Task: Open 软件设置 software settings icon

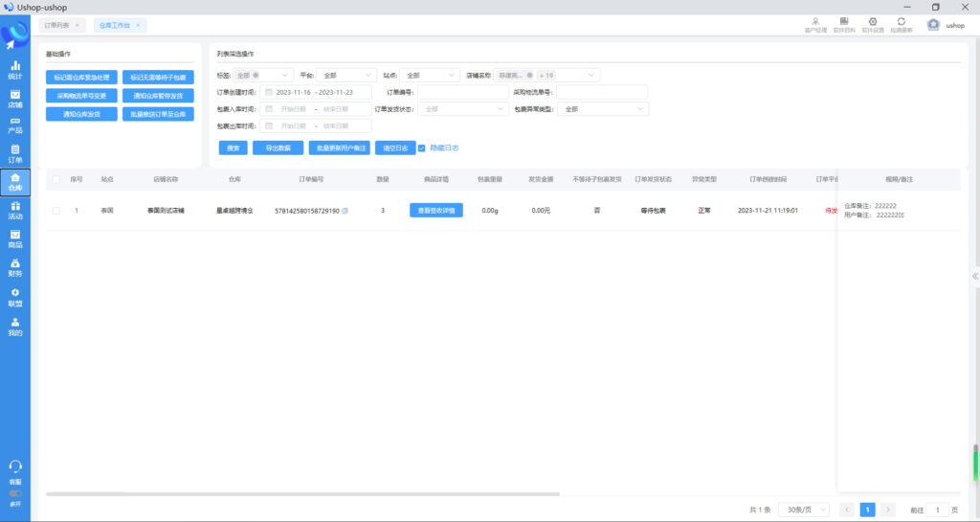Action: pyautogui.click(x=872, y=24)
